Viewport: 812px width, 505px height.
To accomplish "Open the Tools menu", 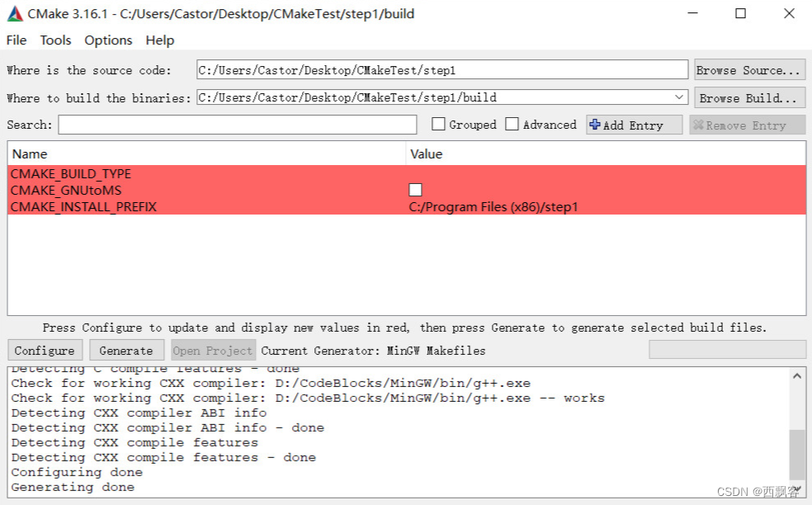I will coord(54,40).
